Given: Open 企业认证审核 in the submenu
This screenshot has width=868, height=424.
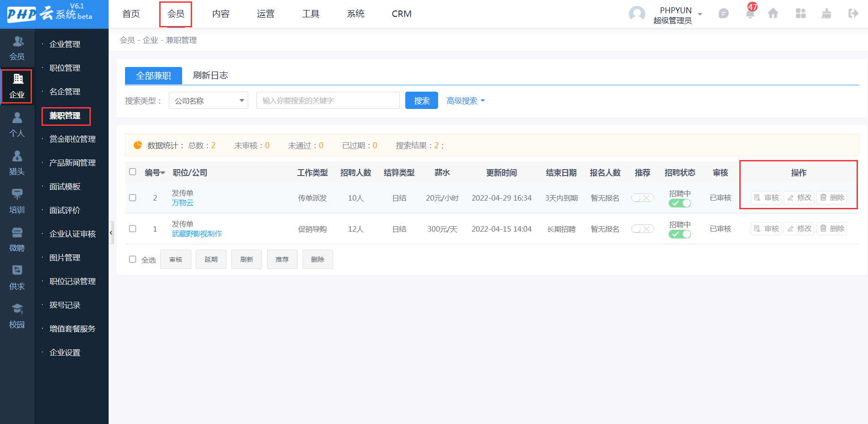Looking at the screenshot, I should point(73,234).
